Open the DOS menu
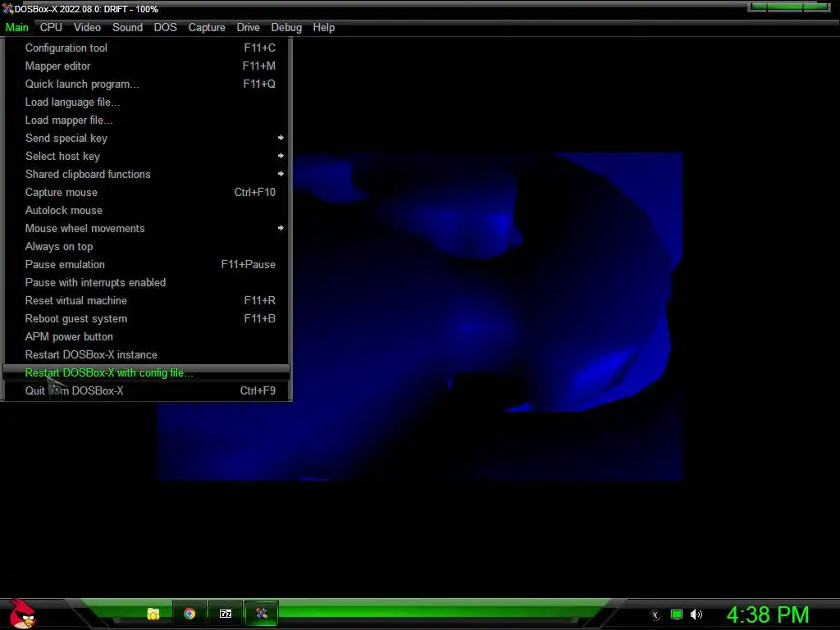Screen dimensions: 840x630 (x=166, y=27)
